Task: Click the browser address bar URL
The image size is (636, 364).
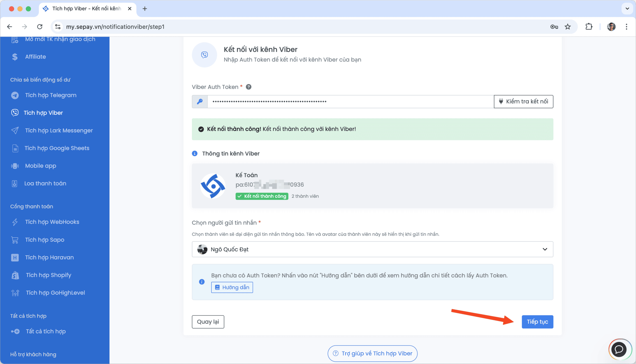Action: (x=115, y=27)
